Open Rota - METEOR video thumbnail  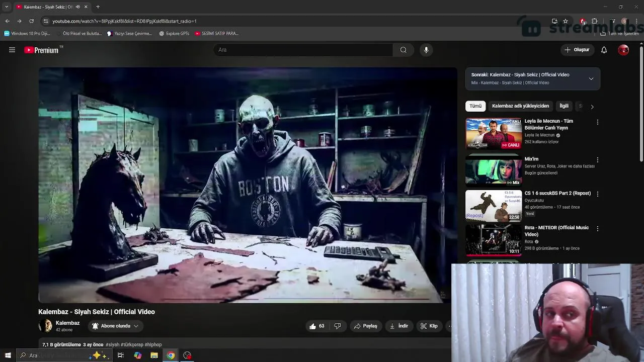(x=494, y=240)
